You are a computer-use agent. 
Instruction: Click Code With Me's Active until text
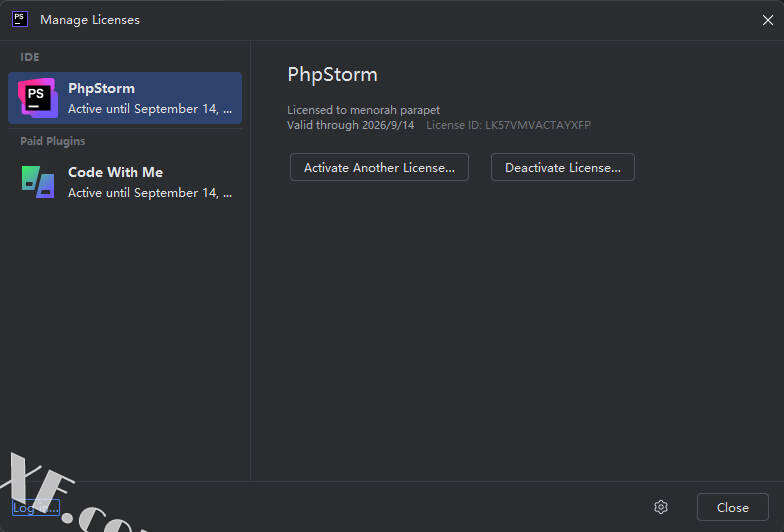coord(150,192)
